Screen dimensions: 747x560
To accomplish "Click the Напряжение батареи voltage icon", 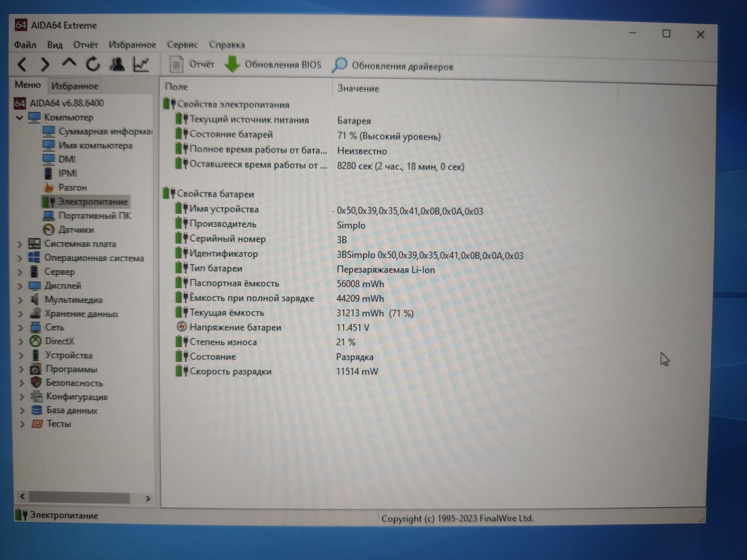I will click(x=182, y=327).
